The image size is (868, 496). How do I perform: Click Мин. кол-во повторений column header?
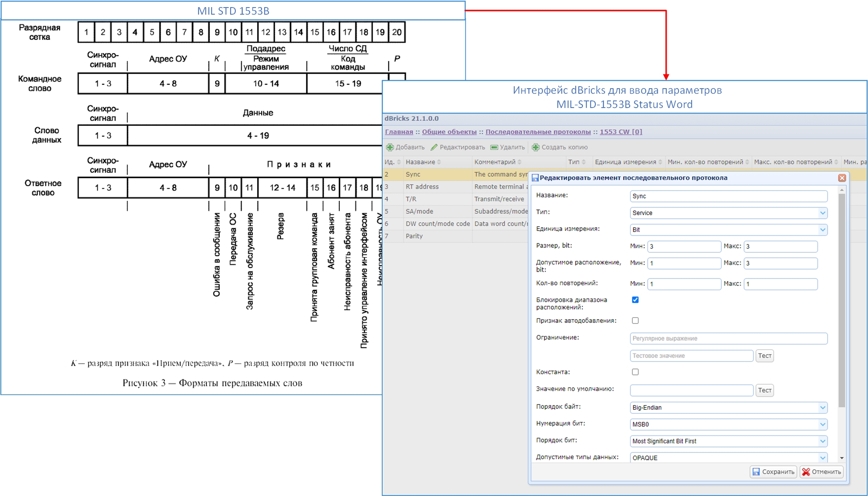point(708,162)
